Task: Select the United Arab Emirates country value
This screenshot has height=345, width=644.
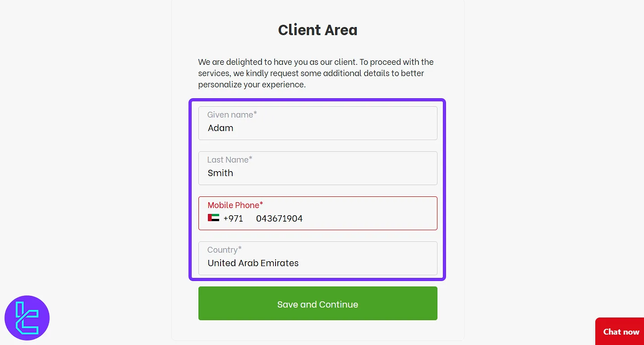Action: (253, 263)
